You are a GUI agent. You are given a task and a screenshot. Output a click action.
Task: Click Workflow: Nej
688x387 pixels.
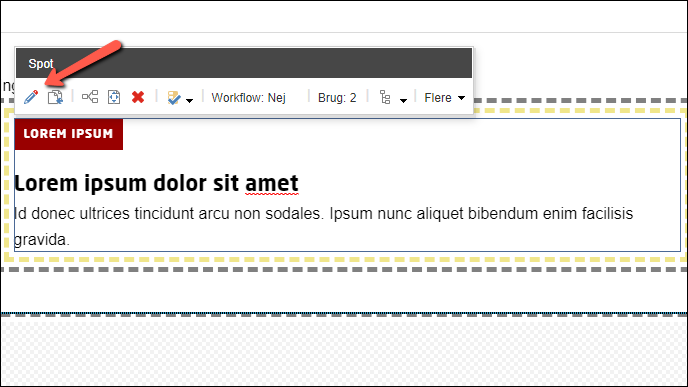pos(248,97)
